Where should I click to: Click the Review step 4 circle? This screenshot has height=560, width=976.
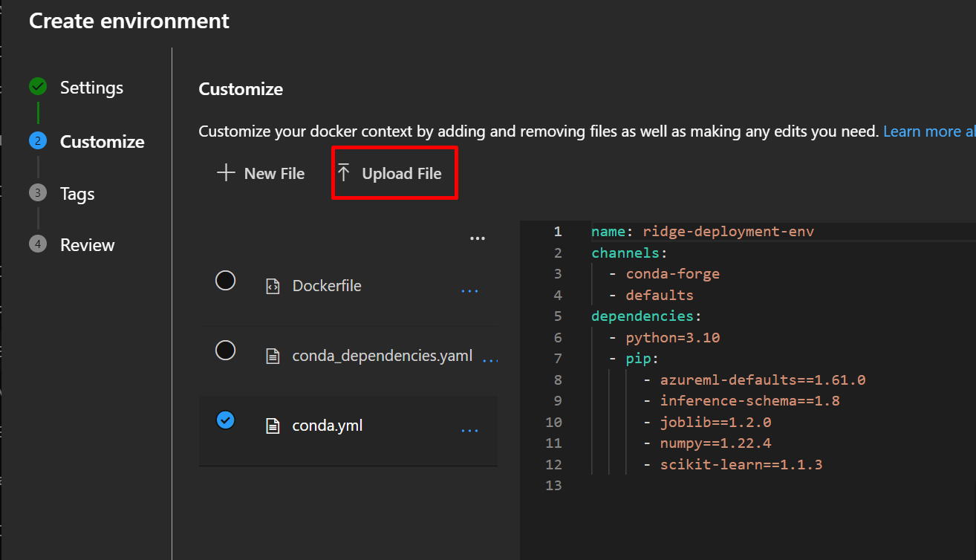pos(38,244)
